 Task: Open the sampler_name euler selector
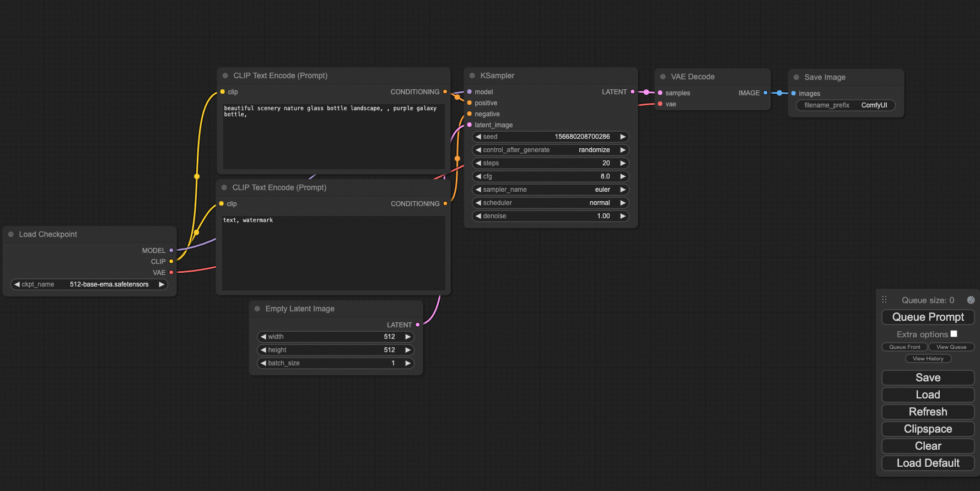[551, 190]
